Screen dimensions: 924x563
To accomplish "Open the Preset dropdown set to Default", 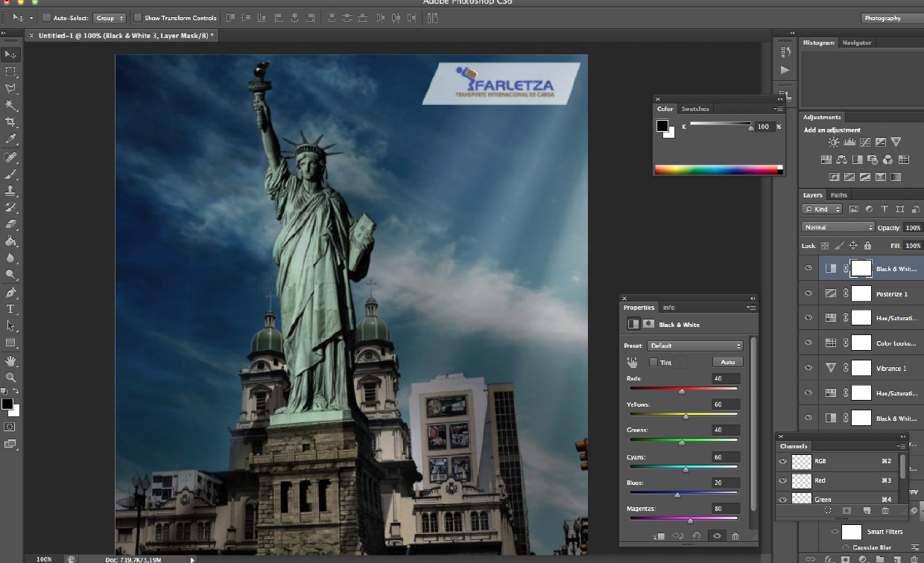I will coord(695,346).
